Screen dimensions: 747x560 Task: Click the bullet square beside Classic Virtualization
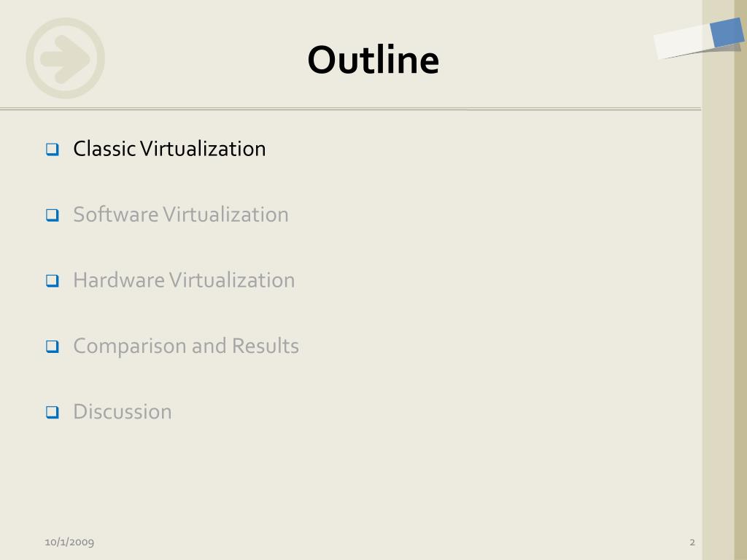click(x=53, y=149)
